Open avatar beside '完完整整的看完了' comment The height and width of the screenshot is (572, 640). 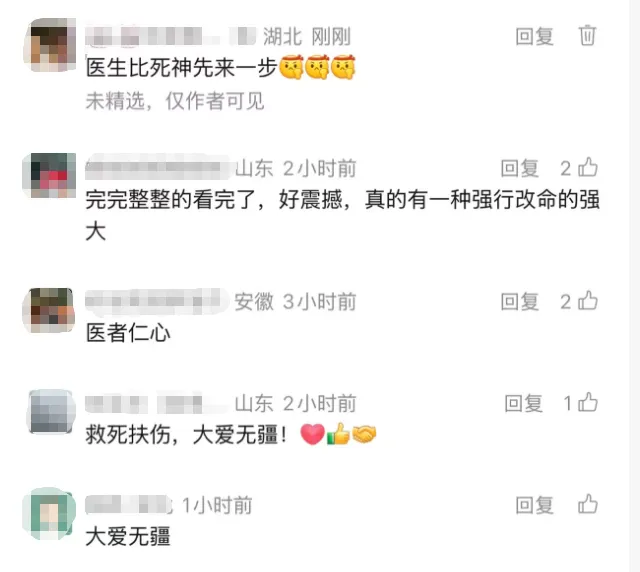pos(49,176)
